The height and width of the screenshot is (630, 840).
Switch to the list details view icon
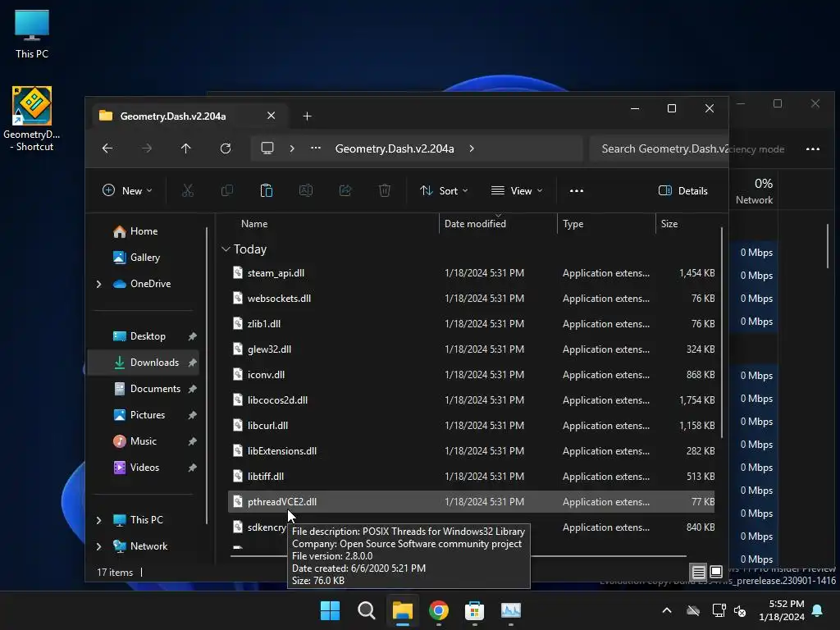pos(699,572)
